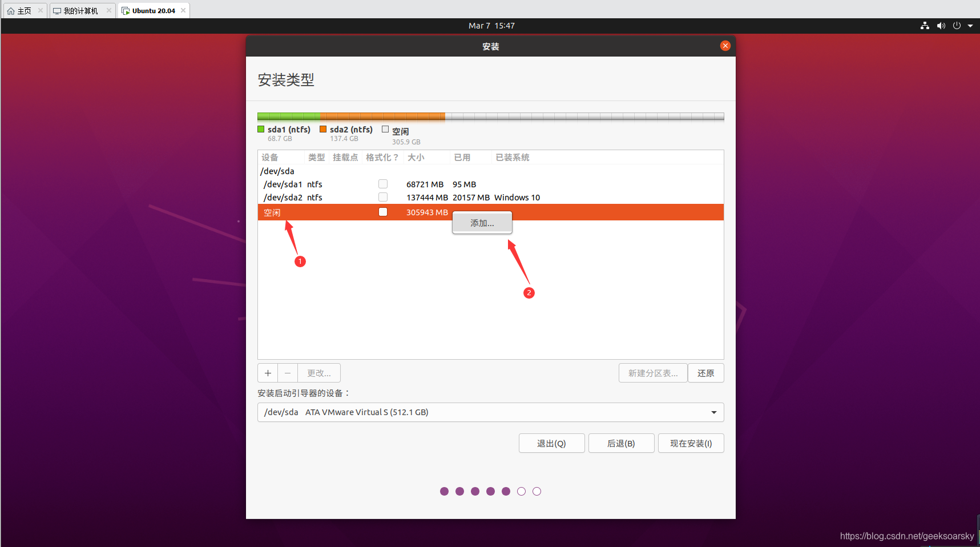This screenshot has width=980, height=547.
Task: Toggle format checkbox for 空闲 row
Action: (x=383, y=212)
